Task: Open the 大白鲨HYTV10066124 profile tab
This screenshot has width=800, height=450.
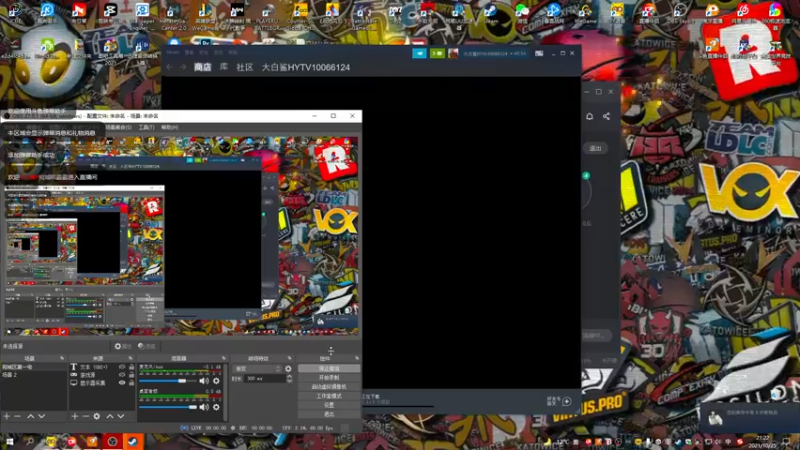Action: [x=306, y=67]
